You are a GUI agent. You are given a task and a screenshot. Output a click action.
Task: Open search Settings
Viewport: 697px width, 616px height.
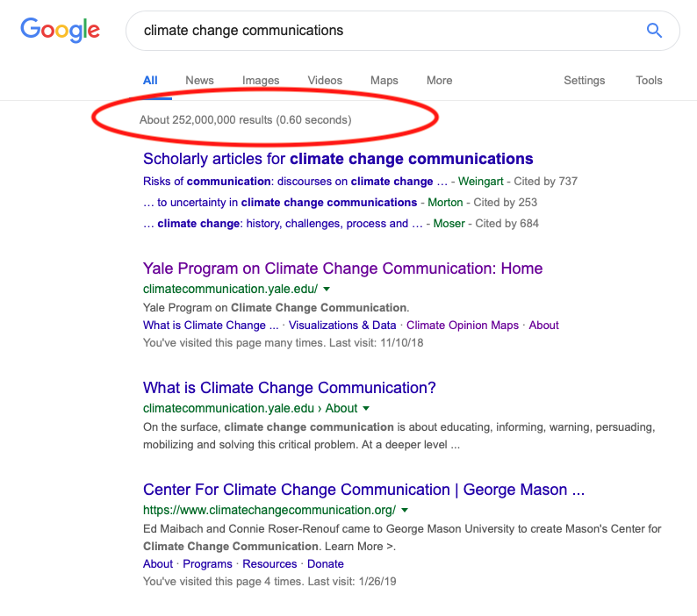584,81
